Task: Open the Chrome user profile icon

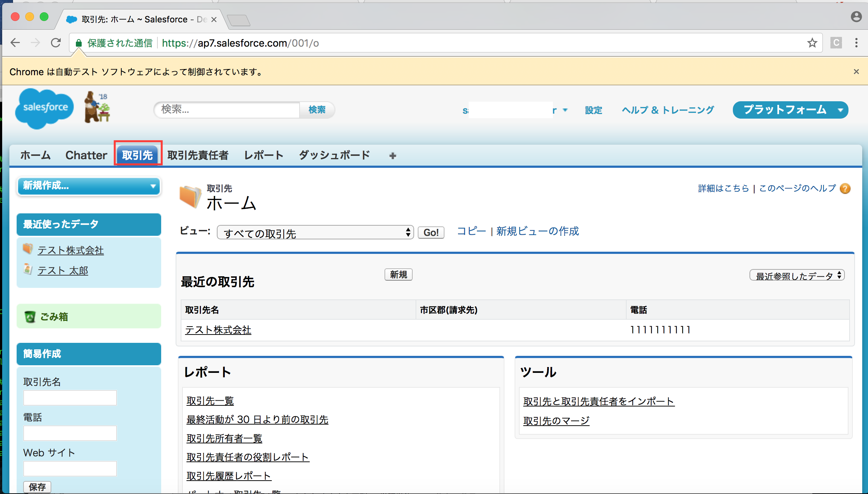Action: pos(856,17)
